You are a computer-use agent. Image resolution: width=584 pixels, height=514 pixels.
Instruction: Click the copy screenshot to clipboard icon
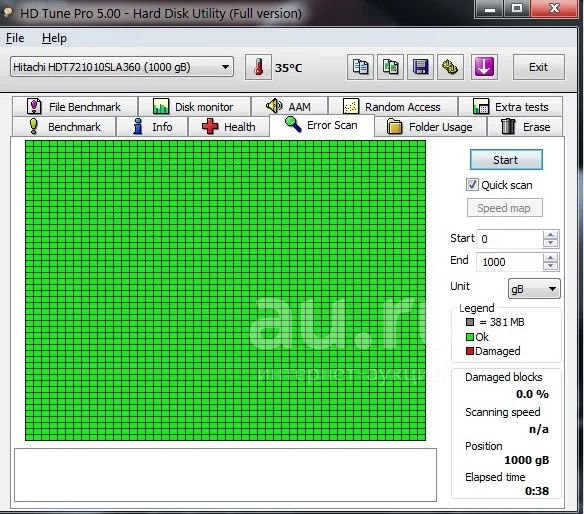tap(390, 67)
